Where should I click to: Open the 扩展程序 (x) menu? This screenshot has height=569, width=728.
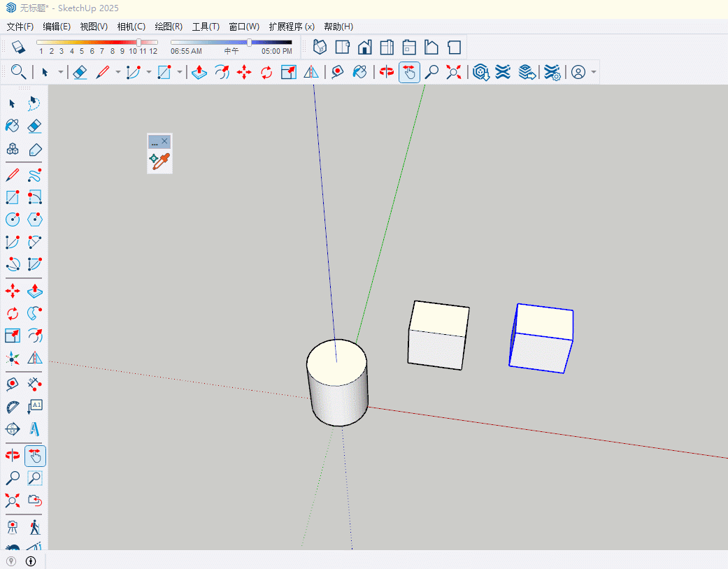coord(291,27)
